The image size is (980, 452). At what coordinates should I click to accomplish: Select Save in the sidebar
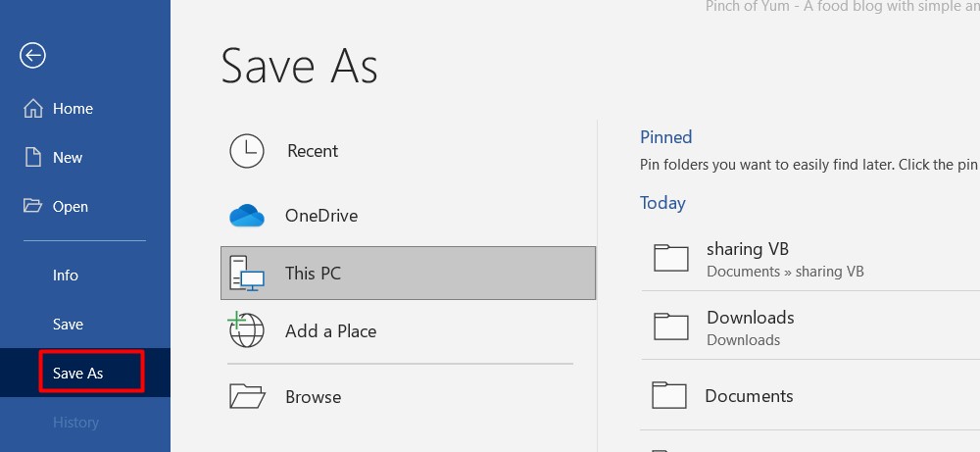tap(69, 325)
